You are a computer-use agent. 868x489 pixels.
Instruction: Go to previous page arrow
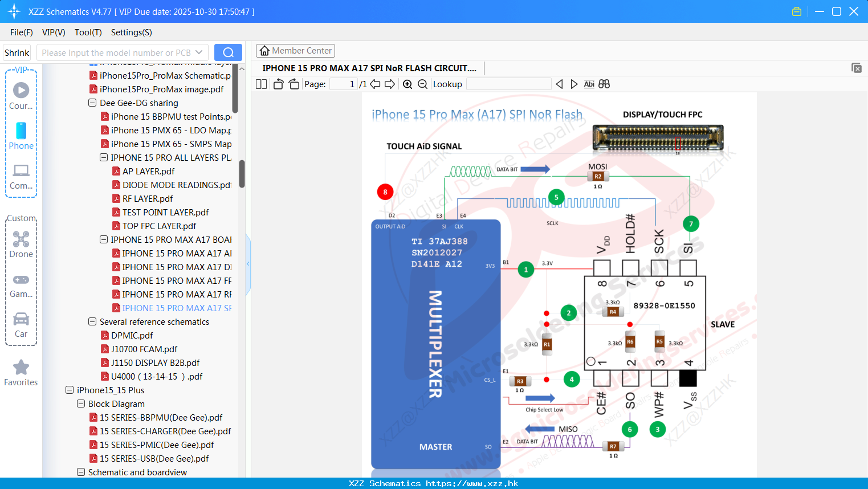[x=375, y=84]
